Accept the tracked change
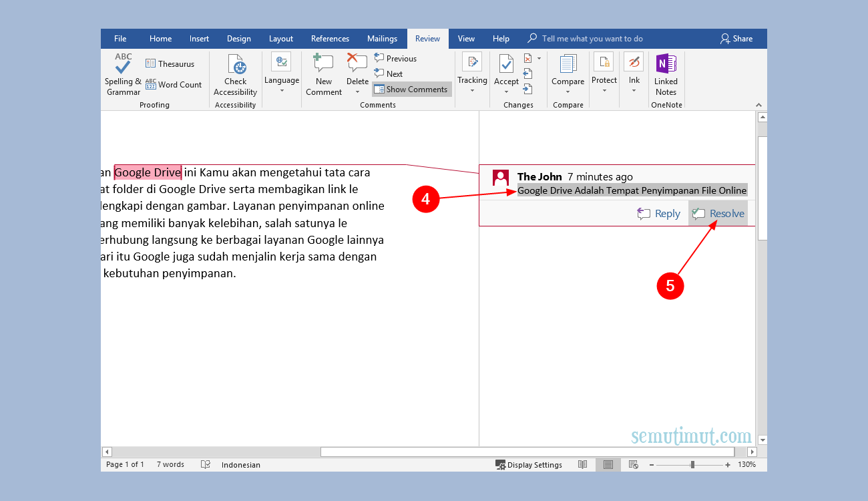The image size is (868, 501). (x=506, y=69)
